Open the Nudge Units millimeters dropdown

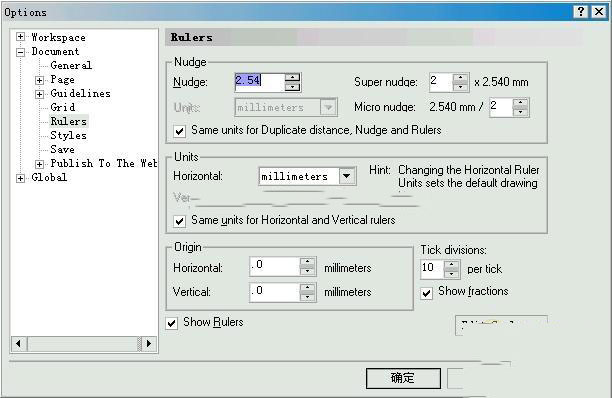(328, 107)
